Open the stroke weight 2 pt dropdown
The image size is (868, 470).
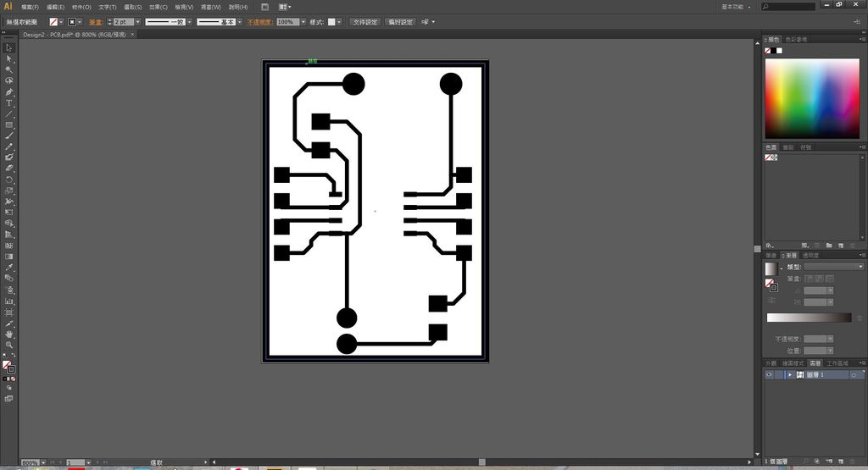(138, 22)
